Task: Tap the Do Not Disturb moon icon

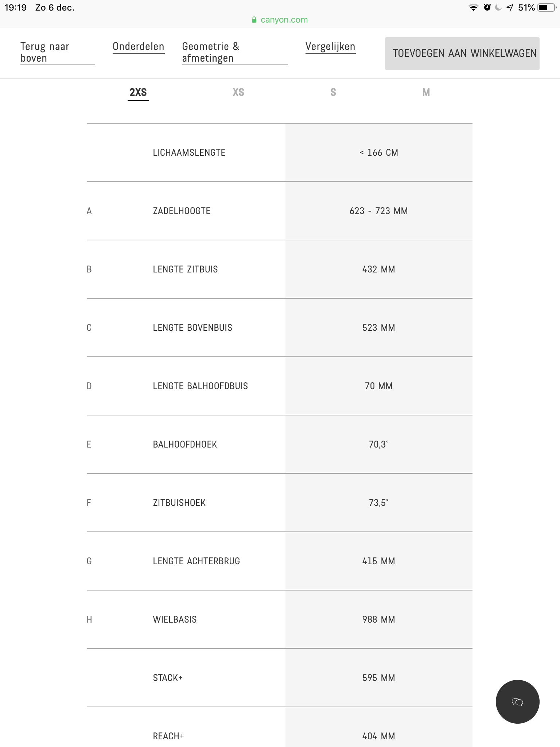Action: pos(498,8)
